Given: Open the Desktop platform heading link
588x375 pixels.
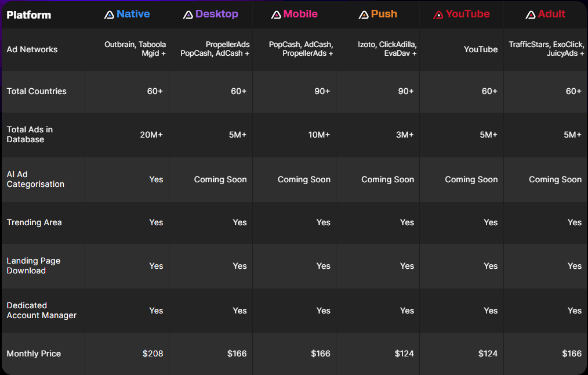Looking at the screenshot, I should 217,14.
